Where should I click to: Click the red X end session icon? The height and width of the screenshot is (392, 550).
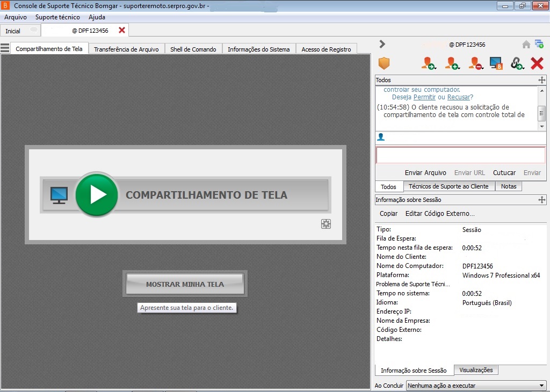[537, 63]
